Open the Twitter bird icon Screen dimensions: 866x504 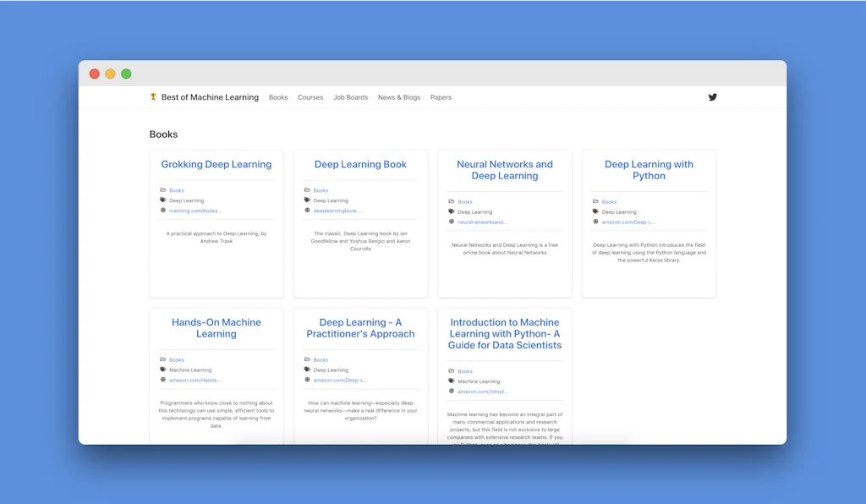click(713, 97)
